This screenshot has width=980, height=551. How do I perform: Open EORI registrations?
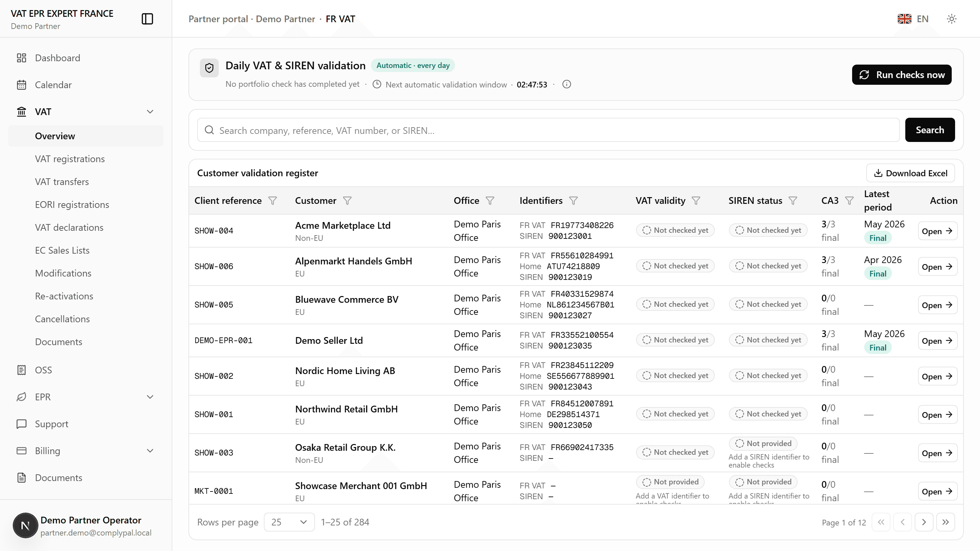(x=85, y=205)
